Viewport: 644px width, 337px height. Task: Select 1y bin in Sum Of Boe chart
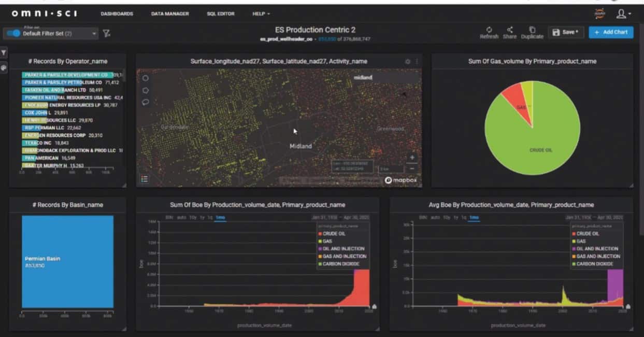[202, 218]
